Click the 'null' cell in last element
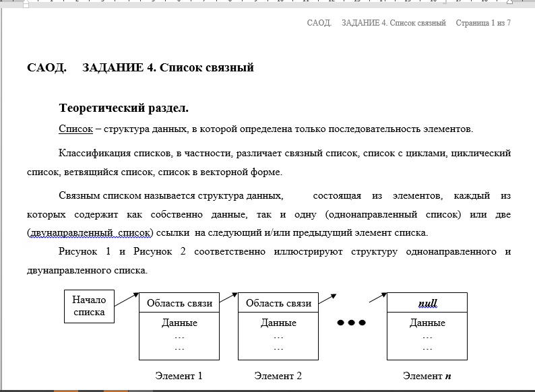The width and height of the screenshot is (535, 392). (x=427, y=303)
